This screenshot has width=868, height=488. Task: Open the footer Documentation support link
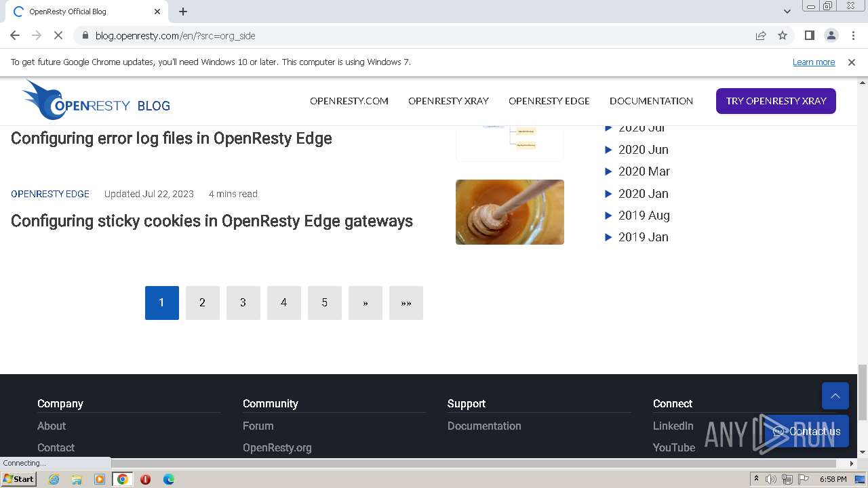[x=484, y=426]
